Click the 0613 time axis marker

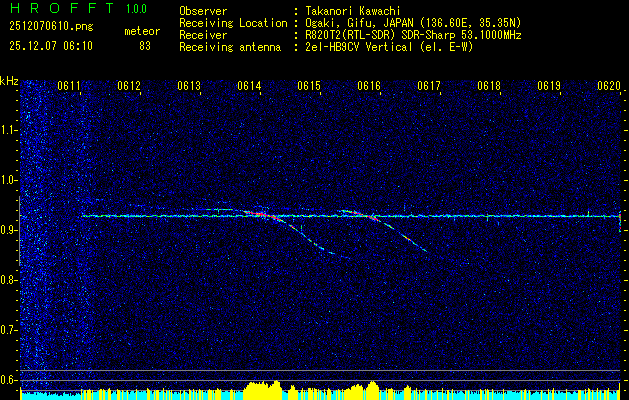tap(189, 85)
